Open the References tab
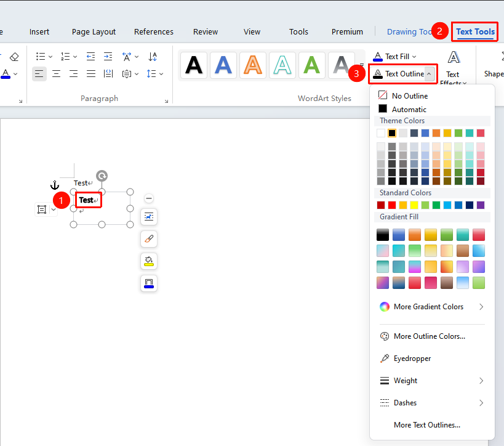The width and height of the screenshot is (504, 446). coord(154,32)
